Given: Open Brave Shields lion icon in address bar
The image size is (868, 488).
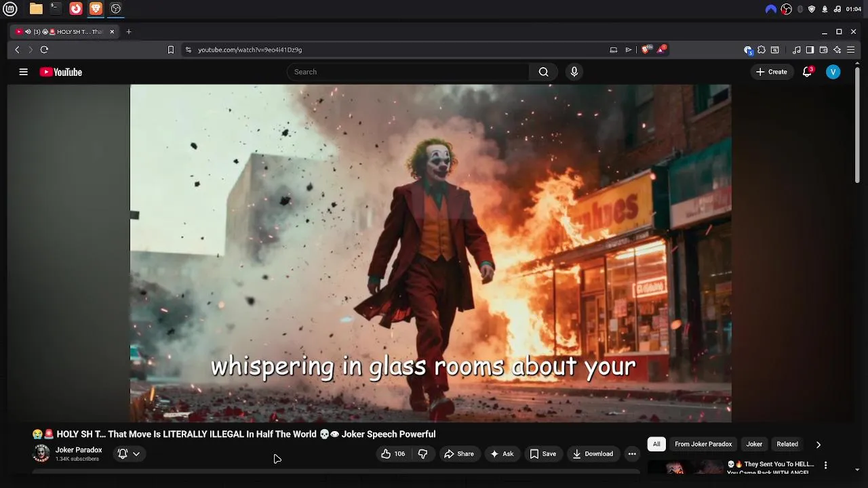Looking at the screenshot, I should [646, 49].
